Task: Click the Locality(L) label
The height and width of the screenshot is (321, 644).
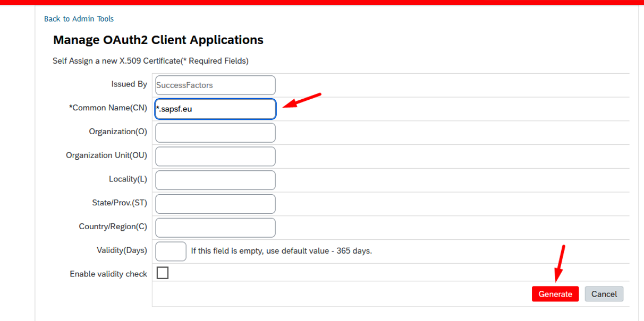Action: pos(128,179)
